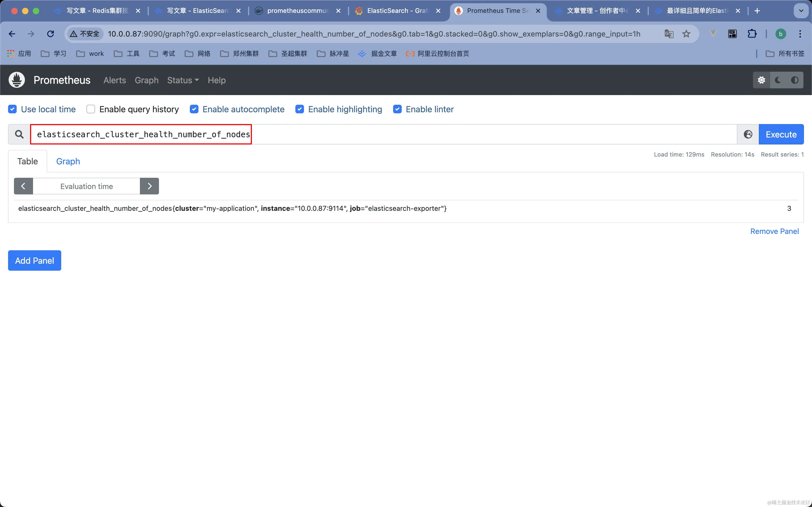Bookmark this page with the star icon
This screenshot has height=507, width=812.
click(x=686, y=34)
